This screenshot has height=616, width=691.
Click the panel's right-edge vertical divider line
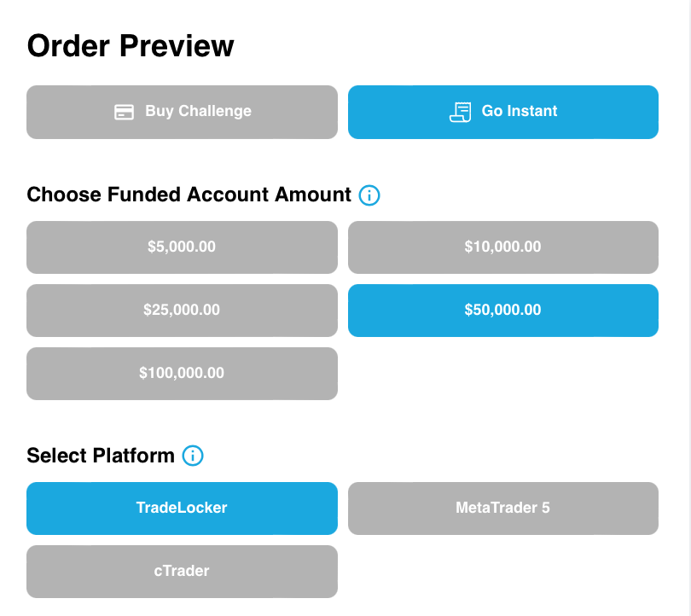[x=688, y=307]
